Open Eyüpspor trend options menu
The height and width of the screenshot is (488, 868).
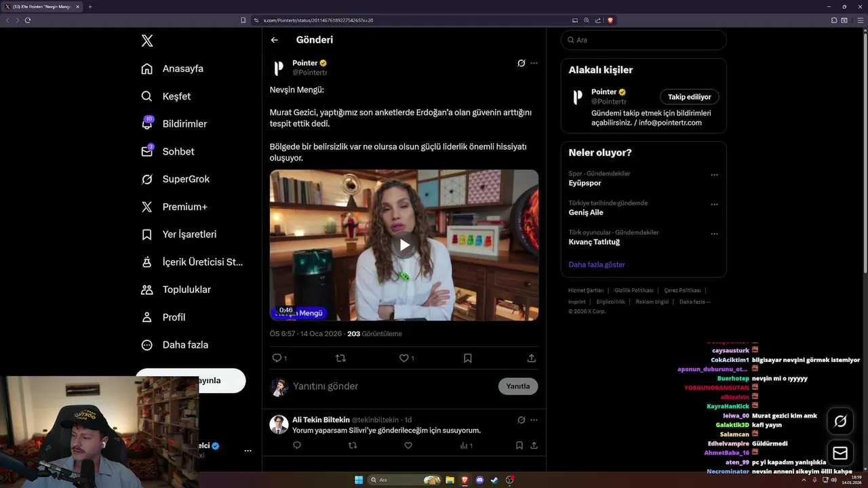[714, 175]
